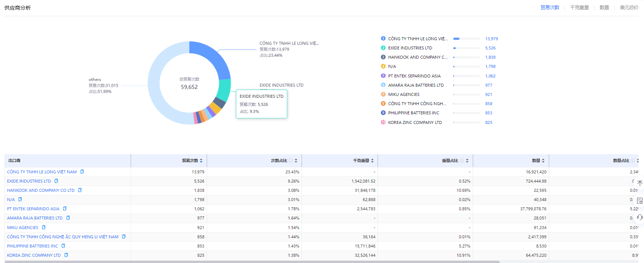This screenshot has height=263, width=644.
Task: Copy the MIKU AGENCIES name in table
Action: [44, 228]
